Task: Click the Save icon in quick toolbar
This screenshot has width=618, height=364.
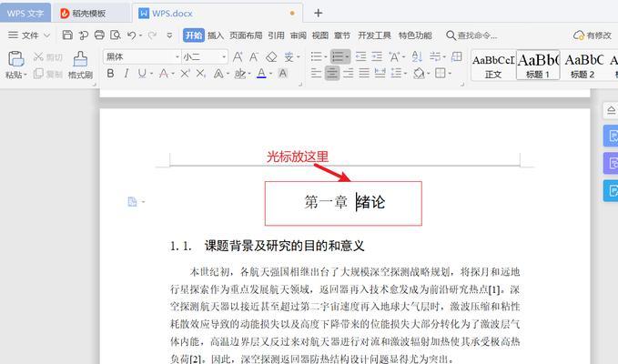Action: click(67, 35)
